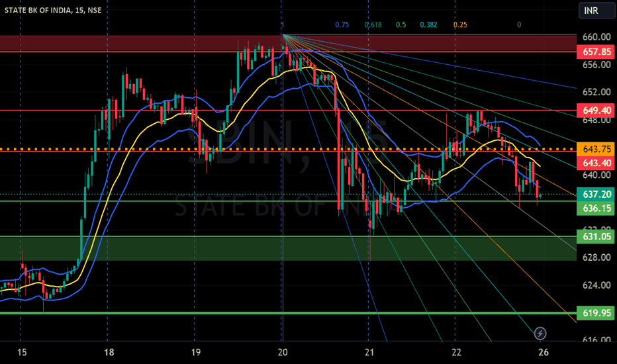Select the orange 643.75 price label
Image resolution: width=617 pixels, height=364 pixels.
pyautogui.click(x=596, y=149)
